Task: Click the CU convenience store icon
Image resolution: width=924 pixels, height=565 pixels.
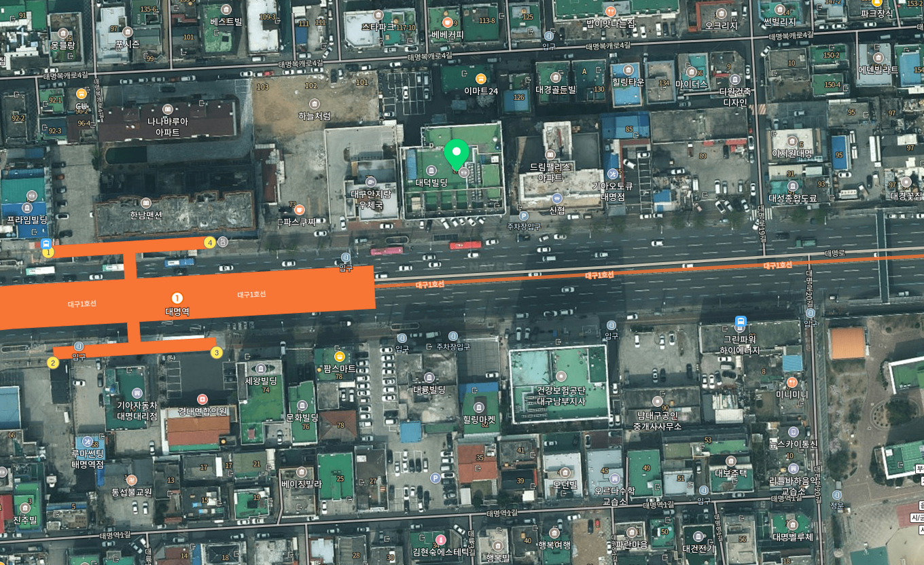Action: [x=82, y=94]
